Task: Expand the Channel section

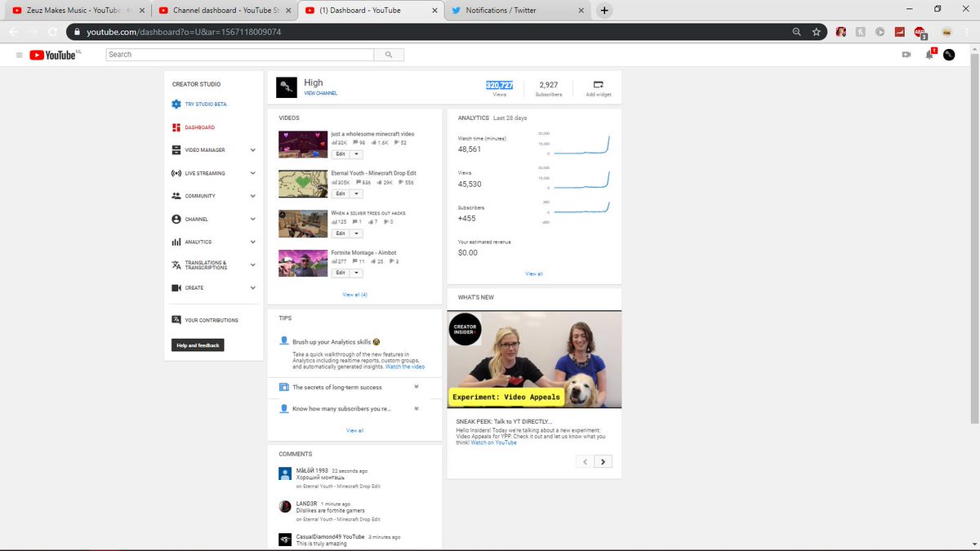Action: (253, 219)
